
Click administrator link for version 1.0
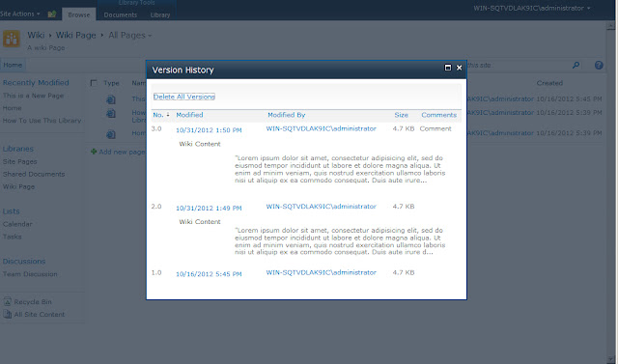(322, 272)
